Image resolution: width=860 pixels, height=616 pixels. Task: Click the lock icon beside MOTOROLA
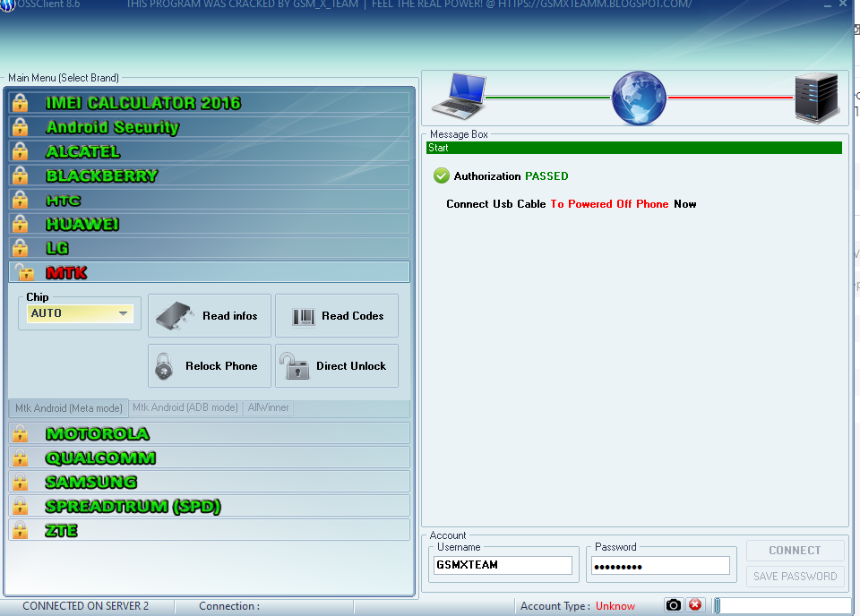coord(21,433)
